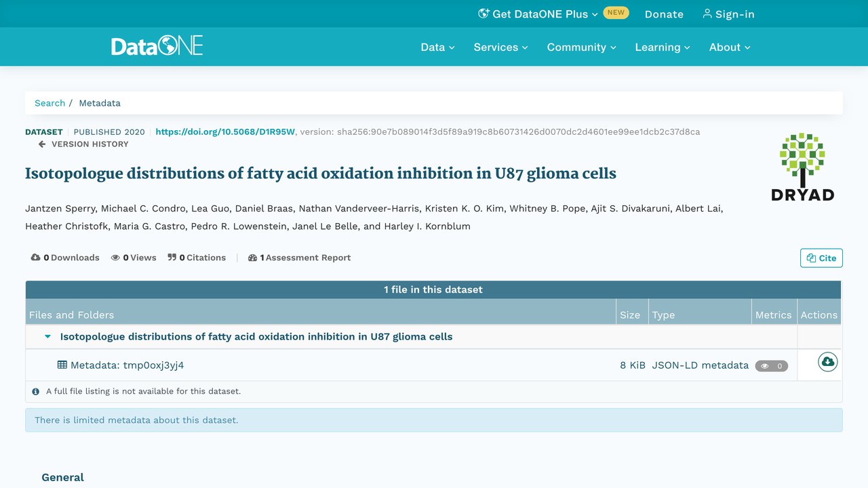Click the NEW badge
The width and height of the screenshot is (868, 488).
tap(616, 12)
